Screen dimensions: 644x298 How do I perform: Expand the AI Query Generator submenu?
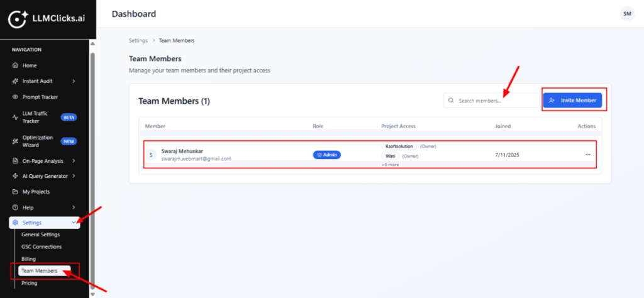[x=74, y=176]
